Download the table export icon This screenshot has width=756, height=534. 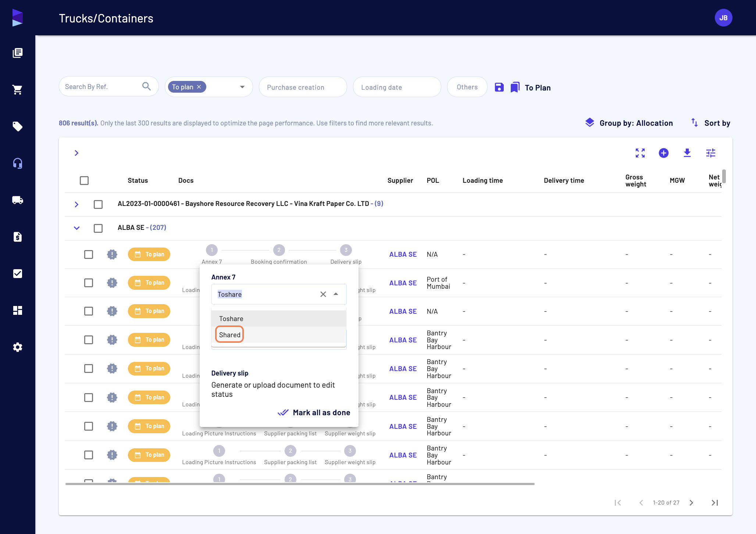click(687, 153)
